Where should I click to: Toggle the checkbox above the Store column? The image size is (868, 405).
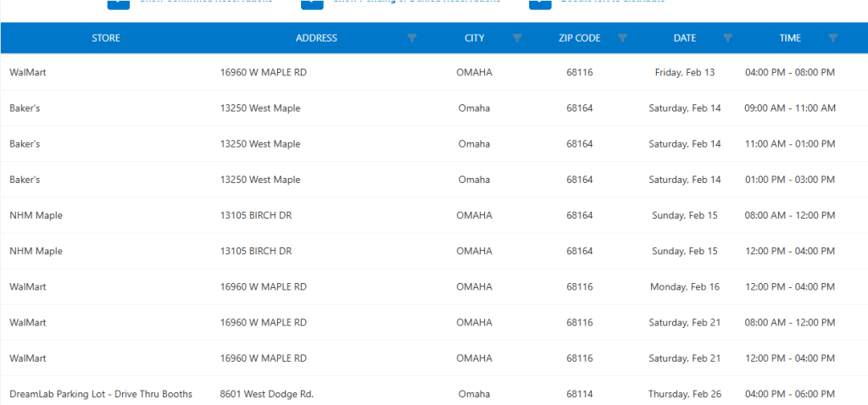(x=118, y=3)
